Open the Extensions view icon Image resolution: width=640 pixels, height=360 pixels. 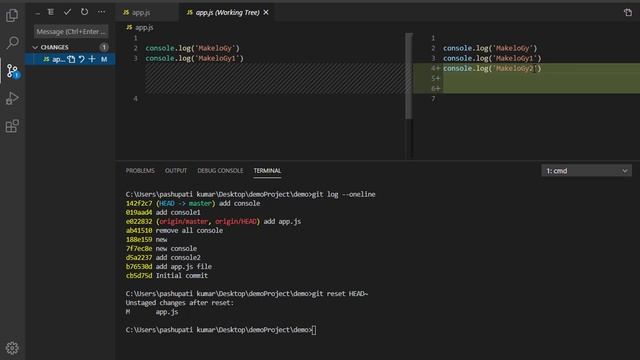pos(12,126)
